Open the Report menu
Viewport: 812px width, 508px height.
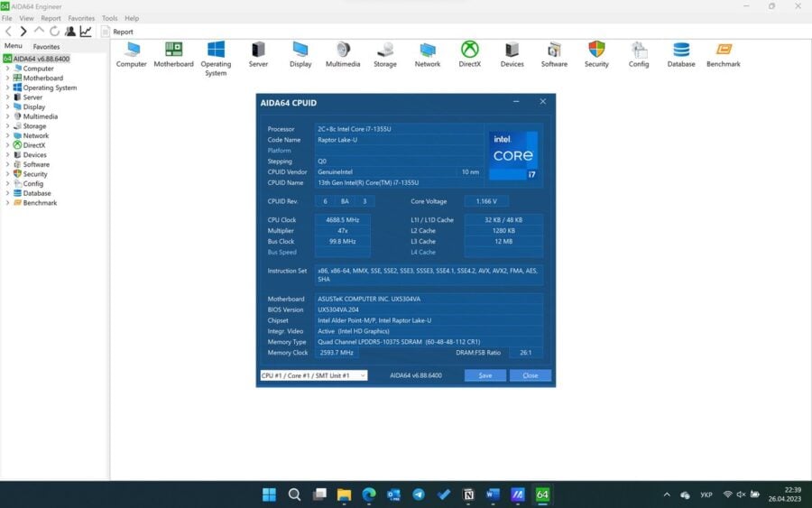click(51, 18)
